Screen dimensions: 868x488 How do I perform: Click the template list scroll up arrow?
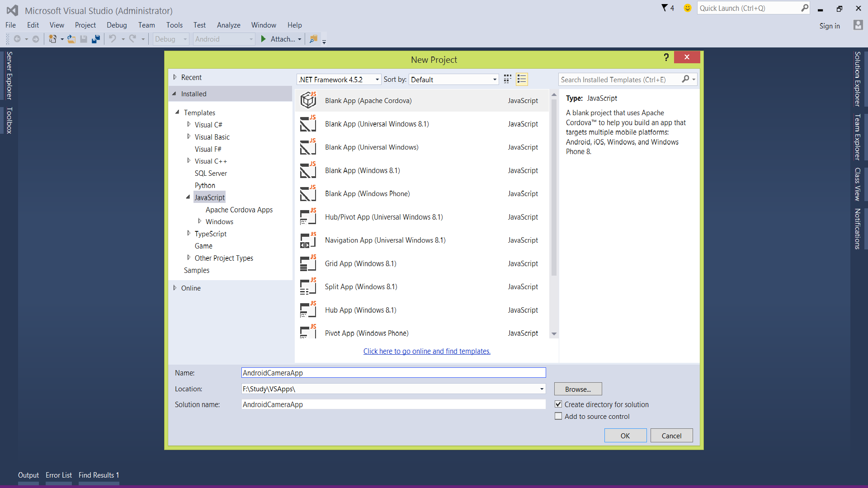tap(554, 94)
